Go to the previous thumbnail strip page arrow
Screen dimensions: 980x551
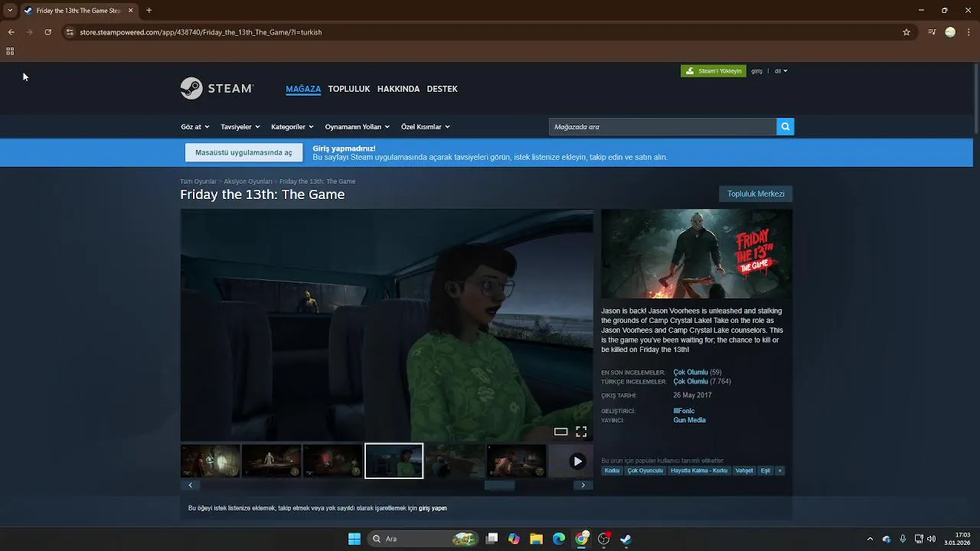(x=190, y=485)
